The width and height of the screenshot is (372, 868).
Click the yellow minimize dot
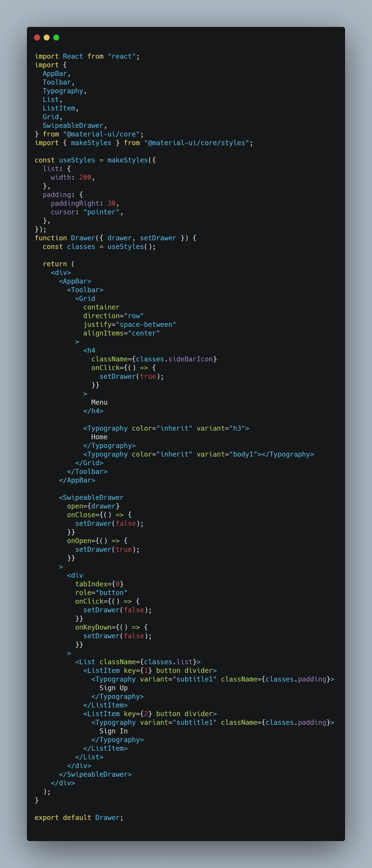47,37
